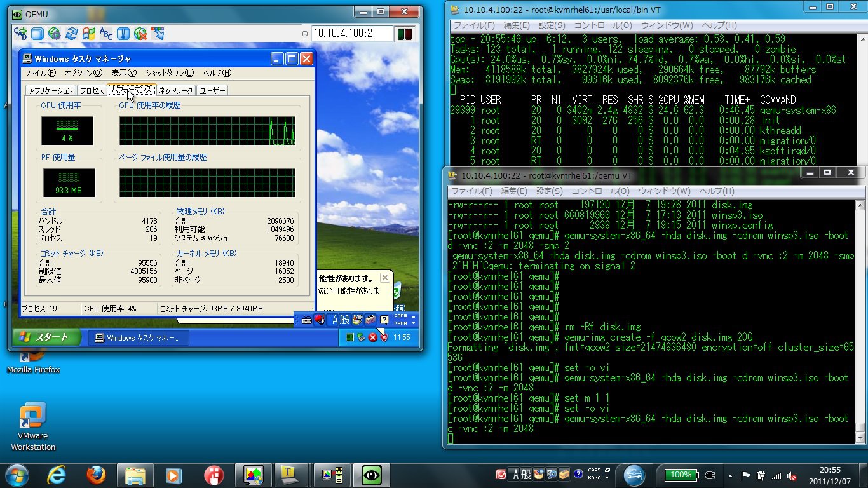Open the VMware Workstation desktop shortcut
Viewport: 868px width, 488px height.
[33, 426]
